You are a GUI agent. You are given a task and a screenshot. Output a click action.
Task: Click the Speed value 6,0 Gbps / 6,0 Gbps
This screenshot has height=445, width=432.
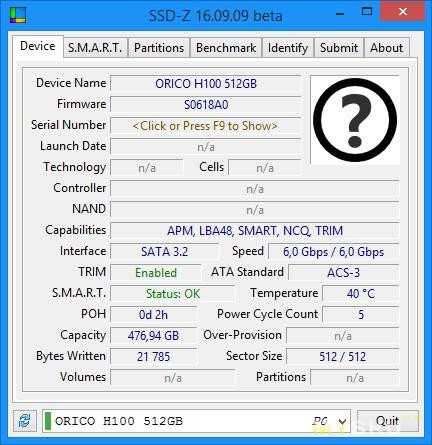(x=333, y=252)
